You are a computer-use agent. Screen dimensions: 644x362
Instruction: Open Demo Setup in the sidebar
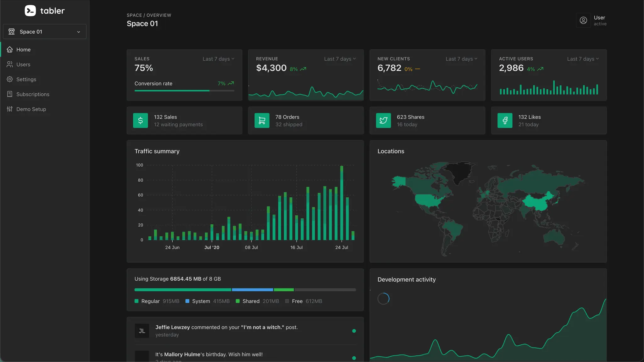pyautogui.click(x=45, y=109)
